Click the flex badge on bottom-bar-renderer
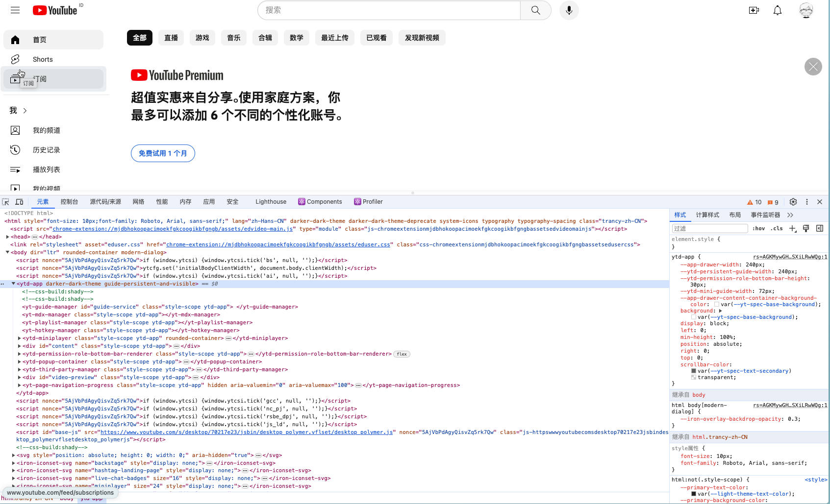Image resolution: width=830 pixels, height=504 pixels. pos(402,354)
